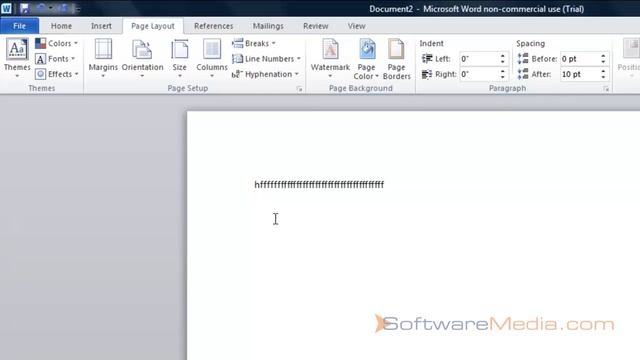Open the Themes gallery
Screen dimensions: 640x360
click(x=17, y=58)
